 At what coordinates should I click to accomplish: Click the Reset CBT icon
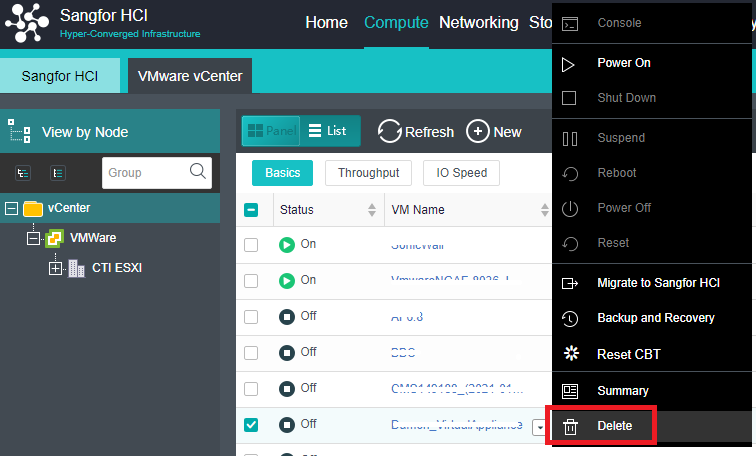(x=570, y=354)
